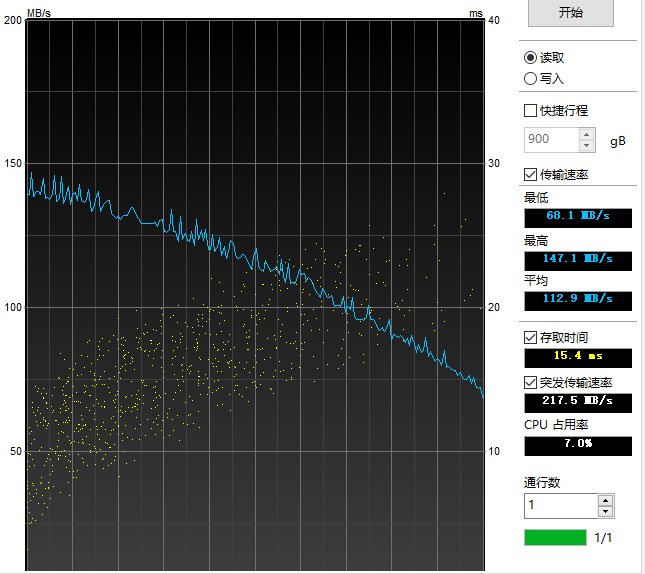645x574 pixels.
Task: Click the 50 label on the MB/s axis
Action: click(16, 451)
